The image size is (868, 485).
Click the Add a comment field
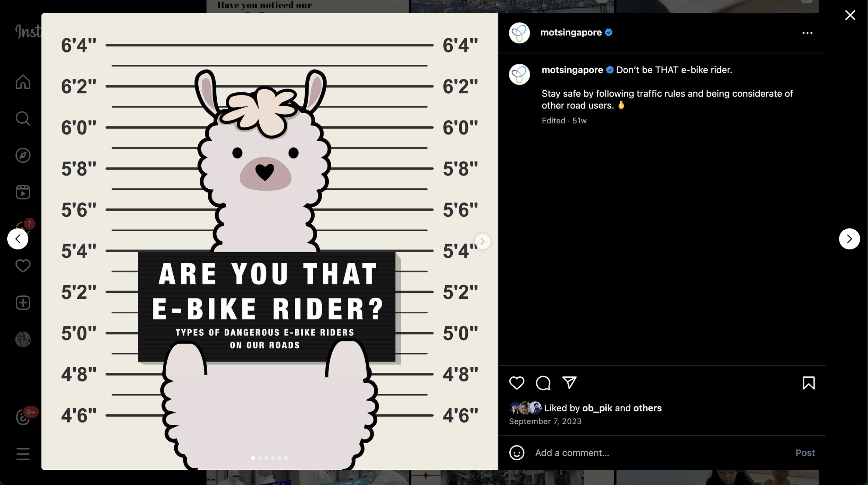[x=660, y=453]
